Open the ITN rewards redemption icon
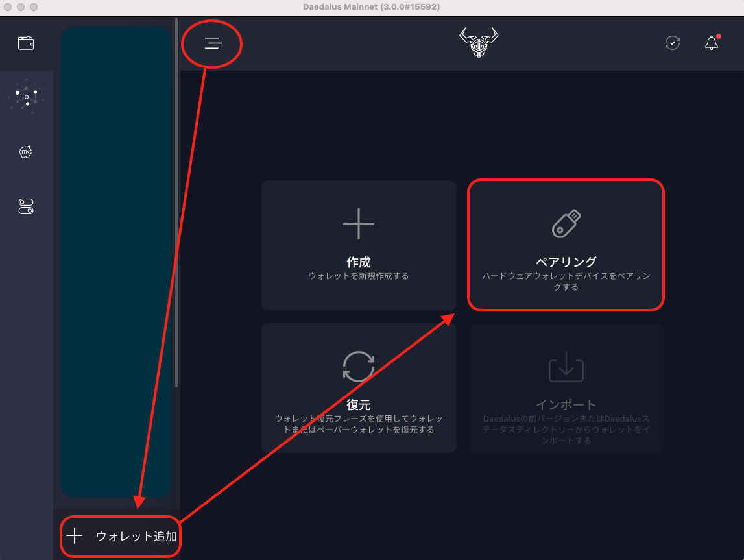This screenshot has width=744, height=560. (26, 152)
